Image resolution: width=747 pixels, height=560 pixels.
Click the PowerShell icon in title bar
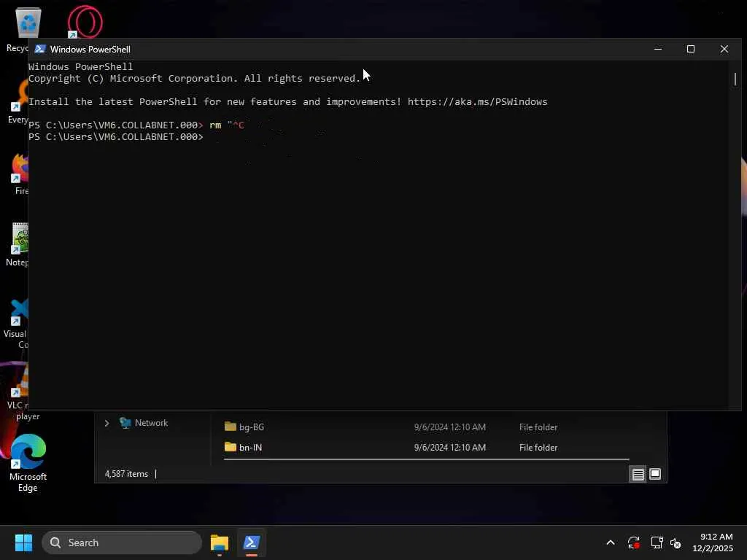click(40, 49)
